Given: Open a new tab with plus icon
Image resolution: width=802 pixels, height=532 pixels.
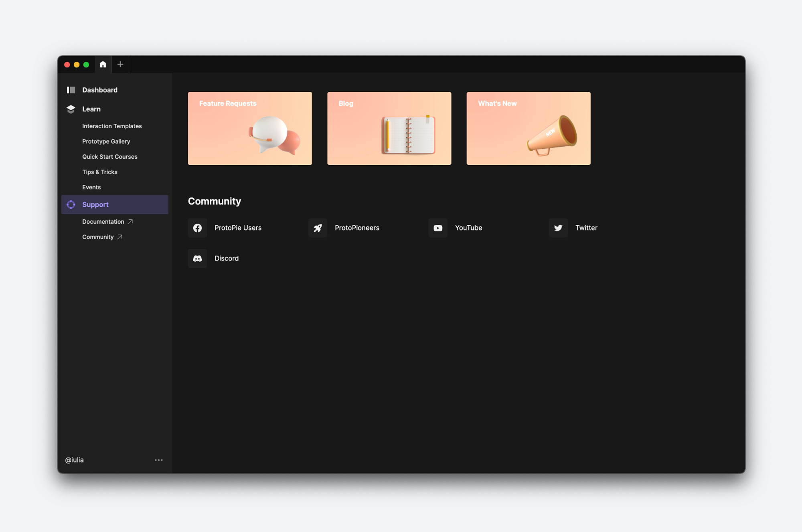Looking at the screenshot, I should pos(120,64).
